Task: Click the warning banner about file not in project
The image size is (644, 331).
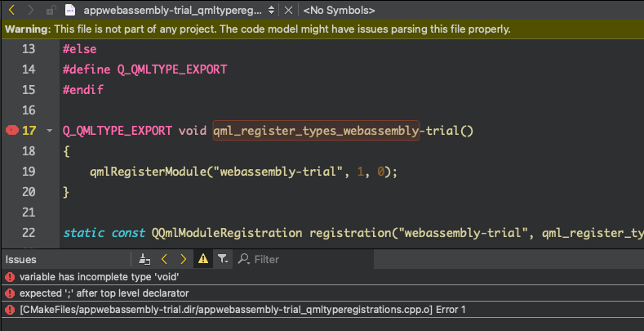Action: [322, 29]
